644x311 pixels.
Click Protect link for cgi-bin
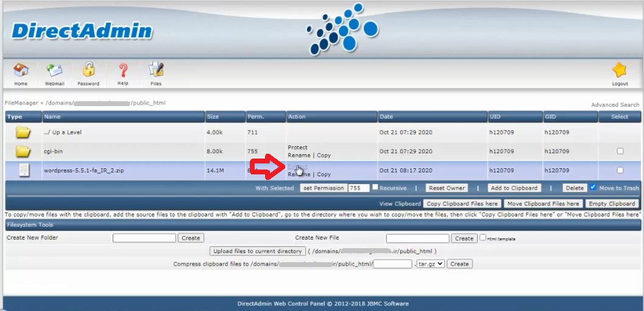(x=297, y=147)
